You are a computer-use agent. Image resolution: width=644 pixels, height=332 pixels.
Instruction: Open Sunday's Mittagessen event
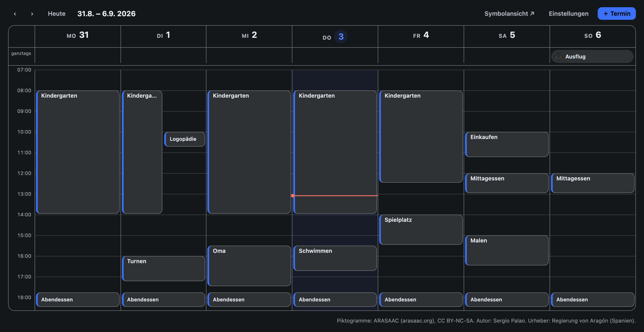(x=593, y=183)
